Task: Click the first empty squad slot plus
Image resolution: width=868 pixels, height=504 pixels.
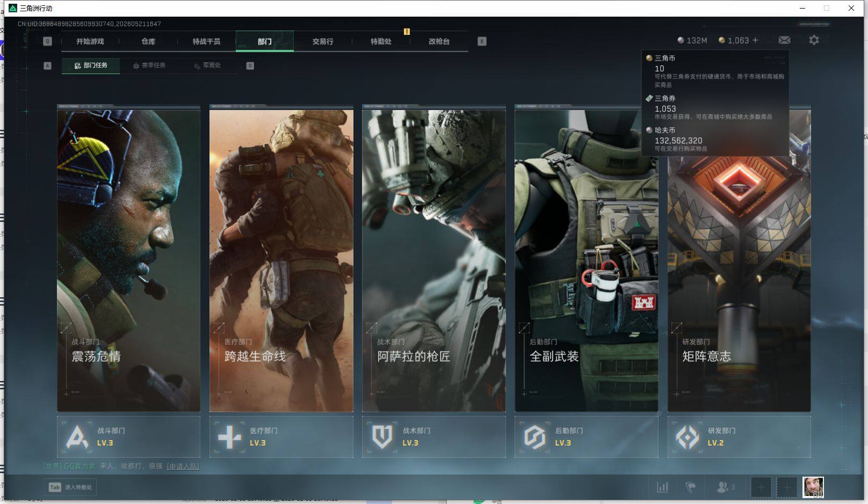Action: click(x=761, y=487)
